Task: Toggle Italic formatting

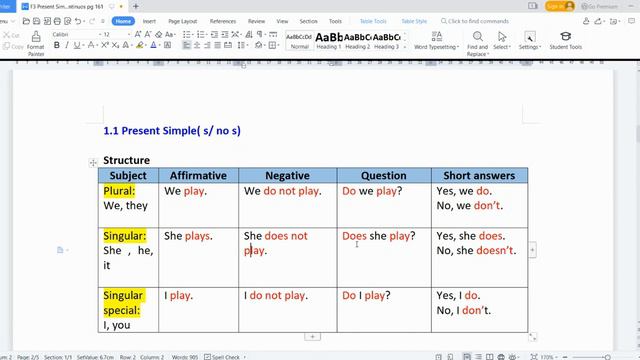Action: click(x=67, y=45)
